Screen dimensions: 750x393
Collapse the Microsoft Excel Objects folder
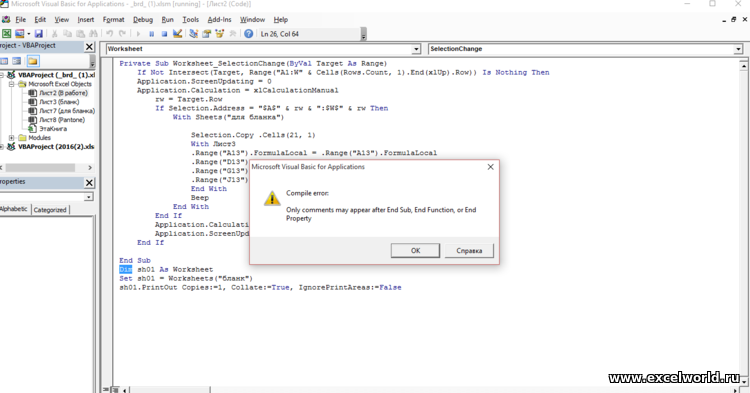click(11, 84)
